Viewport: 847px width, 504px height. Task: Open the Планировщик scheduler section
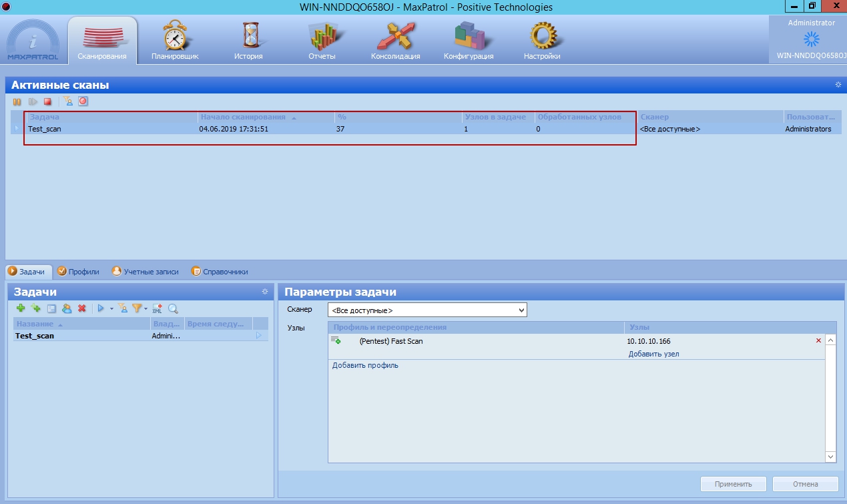[x=175, y=41]
